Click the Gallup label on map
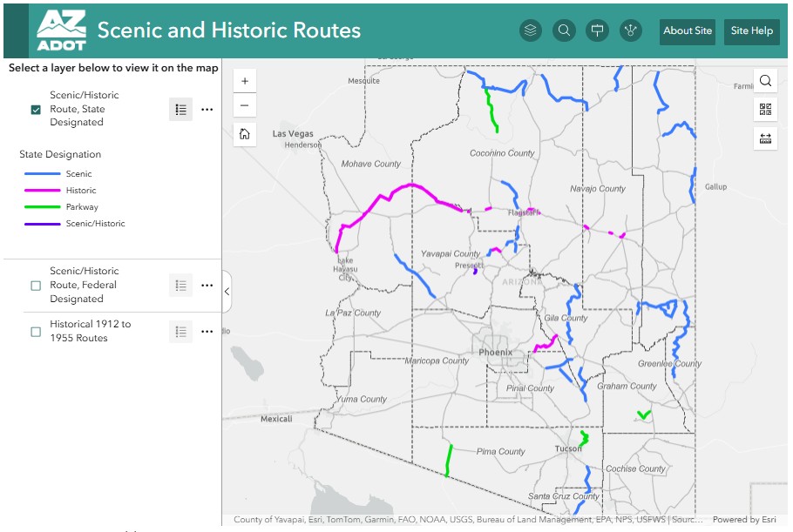Viewport: 793px width, 532px height. coord(716,187)
